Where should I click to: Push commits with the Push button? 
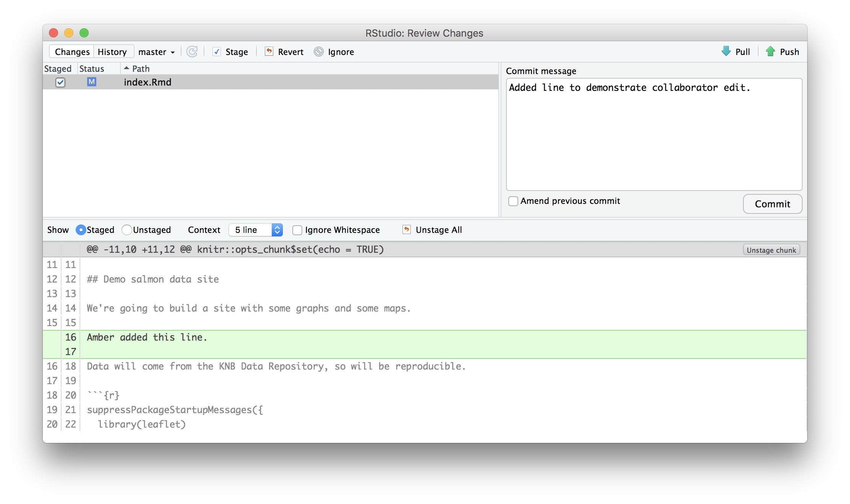[782, 52]
